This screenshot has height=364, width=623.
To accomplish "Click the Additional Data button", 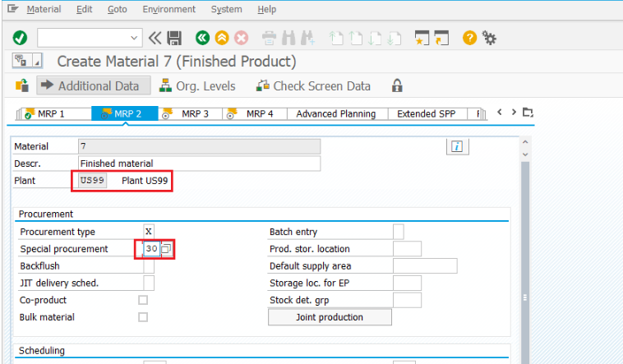I will 94,86.
